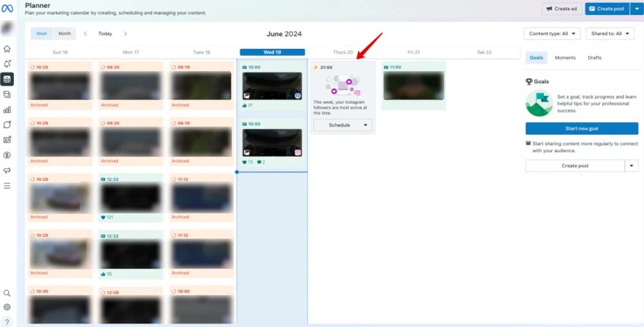Open the Monetization dollar icon
The image size is (644, 327).
pyautogui.click(x=7, y=155)
